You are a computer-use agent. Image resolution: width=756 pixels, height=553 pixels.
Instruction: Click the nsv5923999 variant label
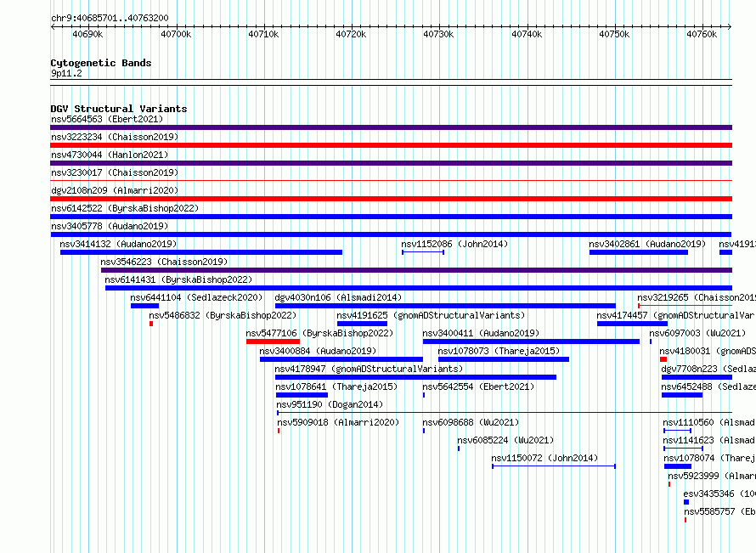click(x=712, y=476)
